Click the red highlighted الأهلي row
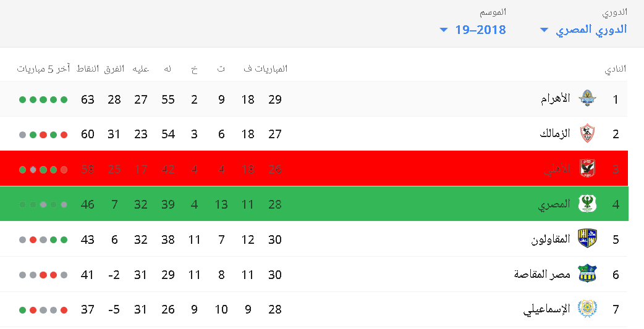The height and width of the screenshot is (329, 644). pos(314,168)
